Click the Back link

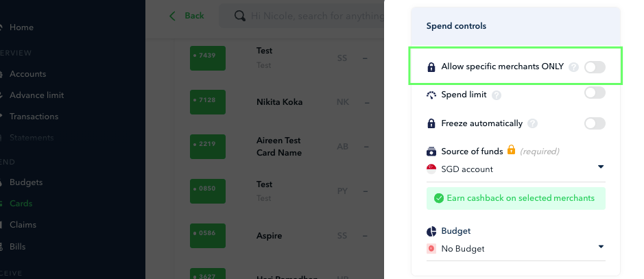(x=194, y=15)
